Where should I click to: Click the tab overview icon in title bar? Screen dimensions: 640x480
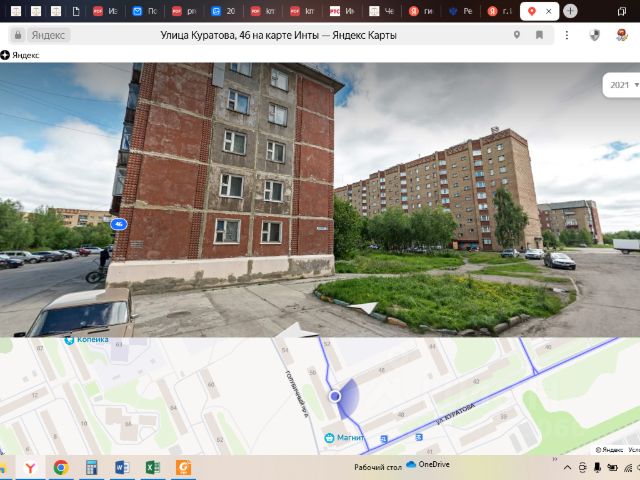pos(622,11)
